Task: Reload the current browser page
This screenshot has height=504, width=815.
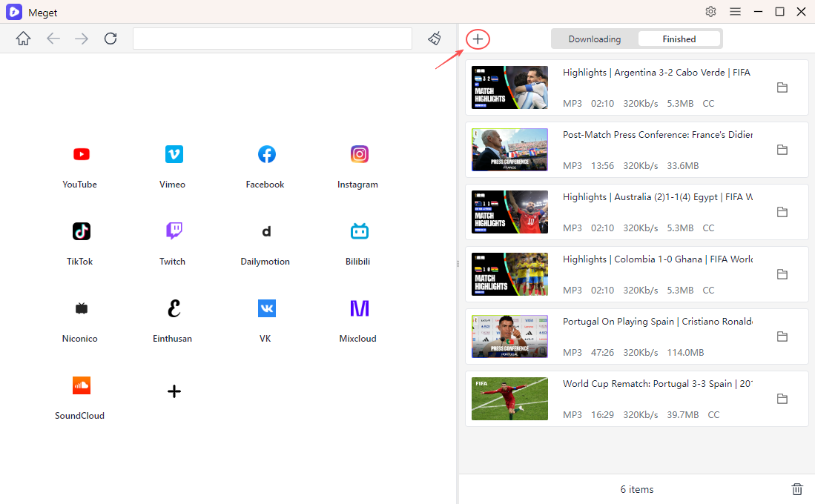Action: click(x=110, y=39)
